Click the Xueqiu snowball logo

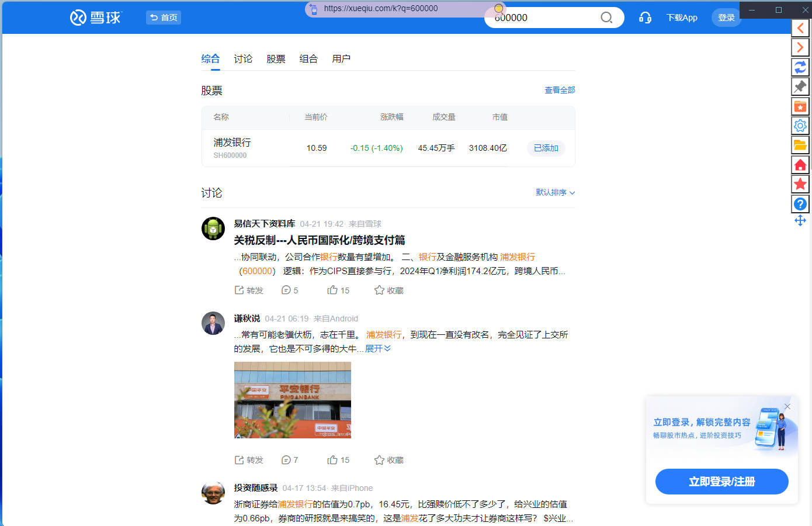coord(95,18)
